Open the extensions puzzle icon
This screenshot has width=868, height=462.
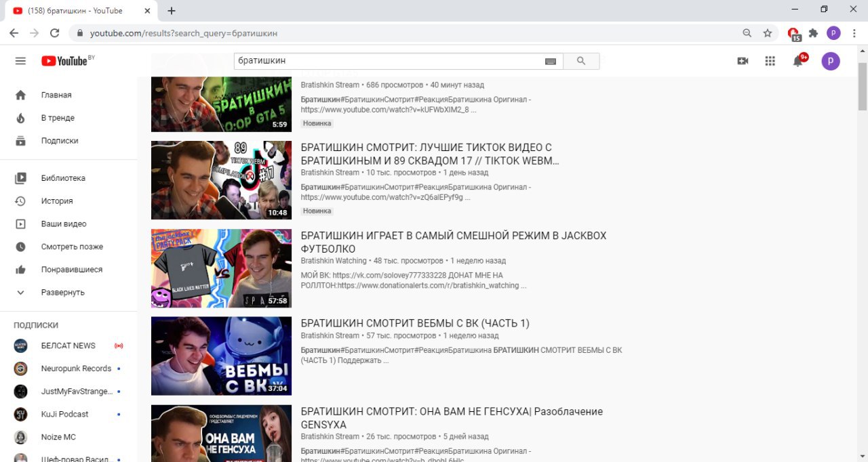point(814,33)
